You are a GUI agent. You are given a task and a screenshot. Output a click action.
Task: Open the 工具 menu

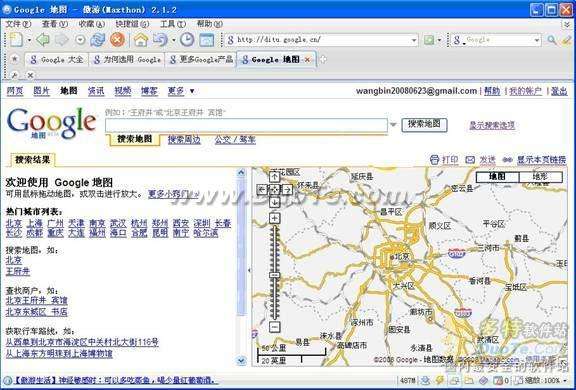[x=173, y=24]
